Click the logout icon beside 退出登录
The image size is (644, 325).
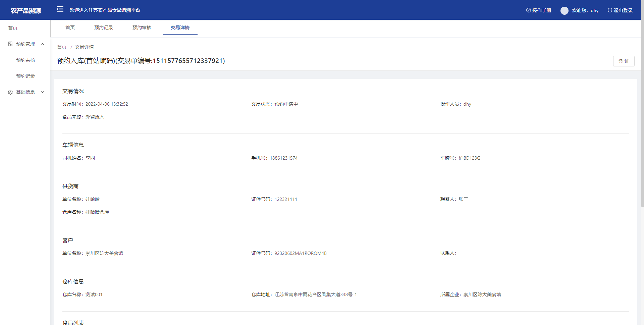point(610,10)
